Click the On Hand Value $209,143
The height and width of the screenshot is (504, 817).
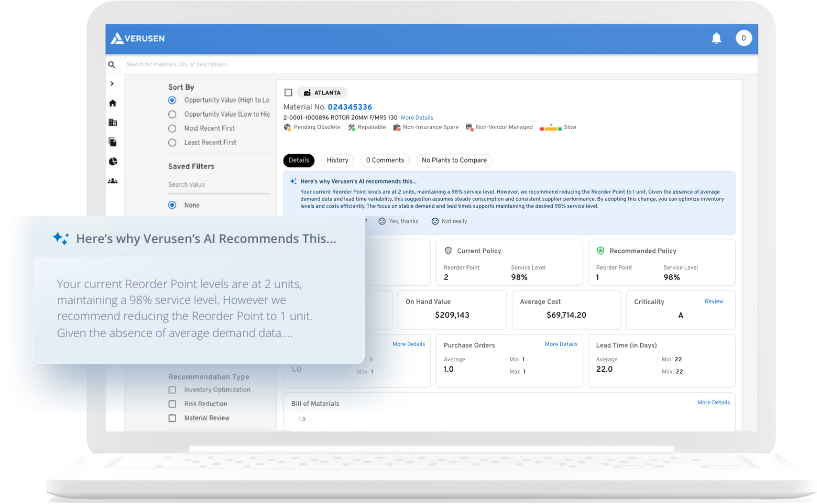(452, 315)
